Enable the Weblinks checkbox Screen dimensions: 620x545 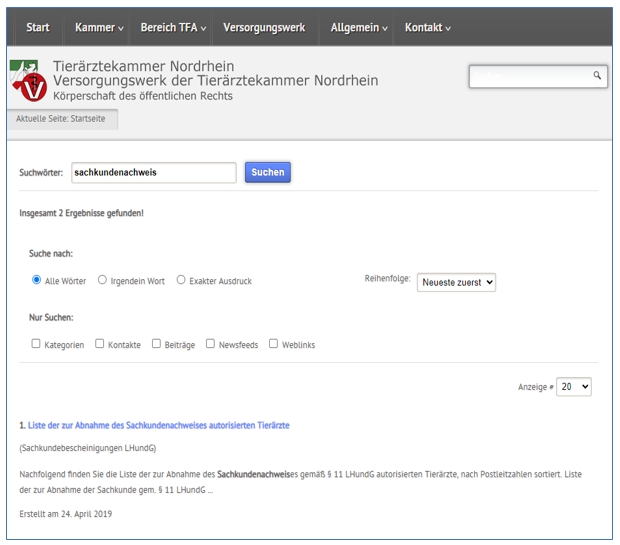pos(273,344)
